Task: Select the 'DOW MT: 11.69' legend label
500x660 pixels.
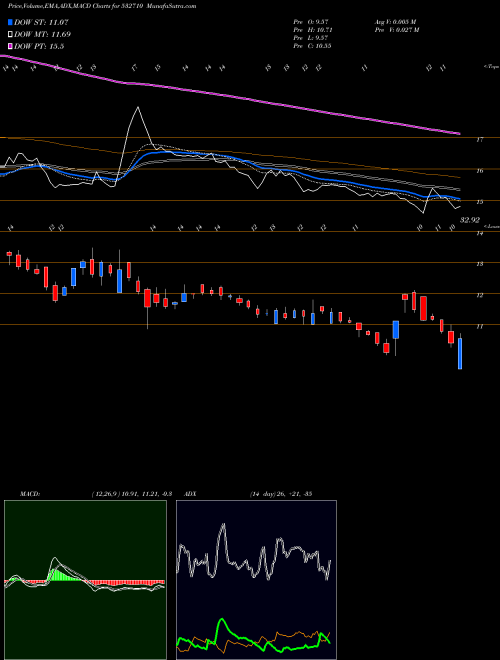Action: (42, 35)
